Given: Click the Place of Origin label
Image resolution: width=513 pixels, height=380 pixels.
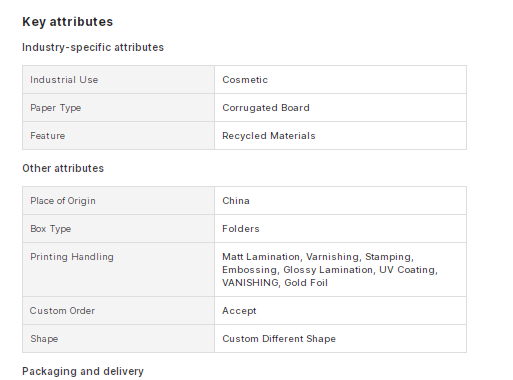Looking at the screenshot, I should (x=63, y=201).
